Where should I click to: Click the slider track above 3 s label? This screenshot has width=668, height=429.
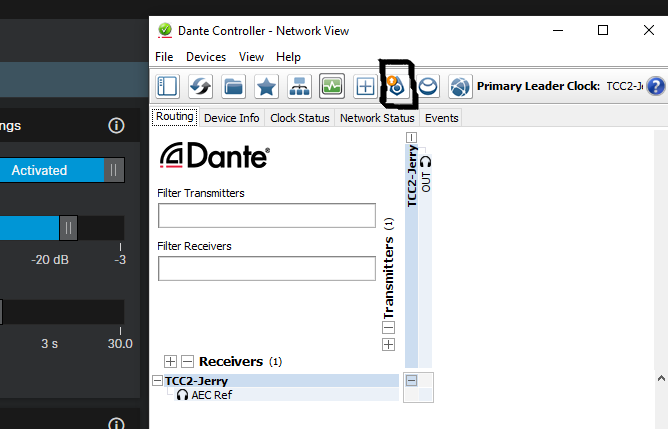[x=62, y=312]
